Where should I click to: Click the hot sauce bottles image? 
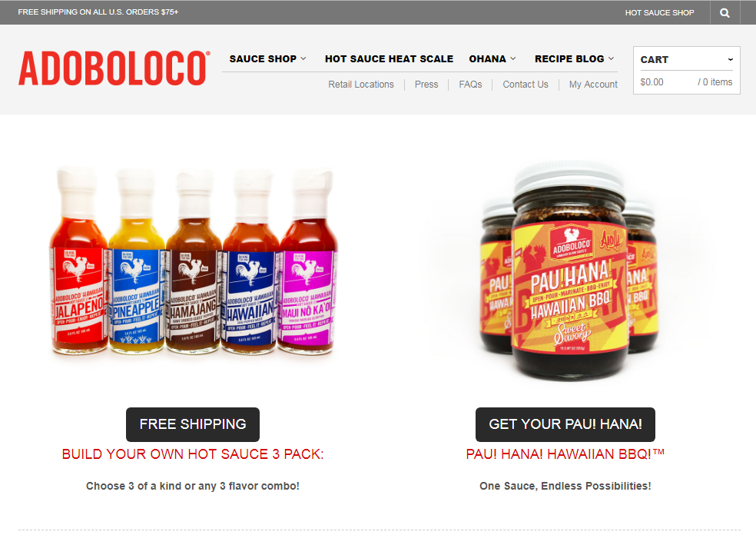194,261
